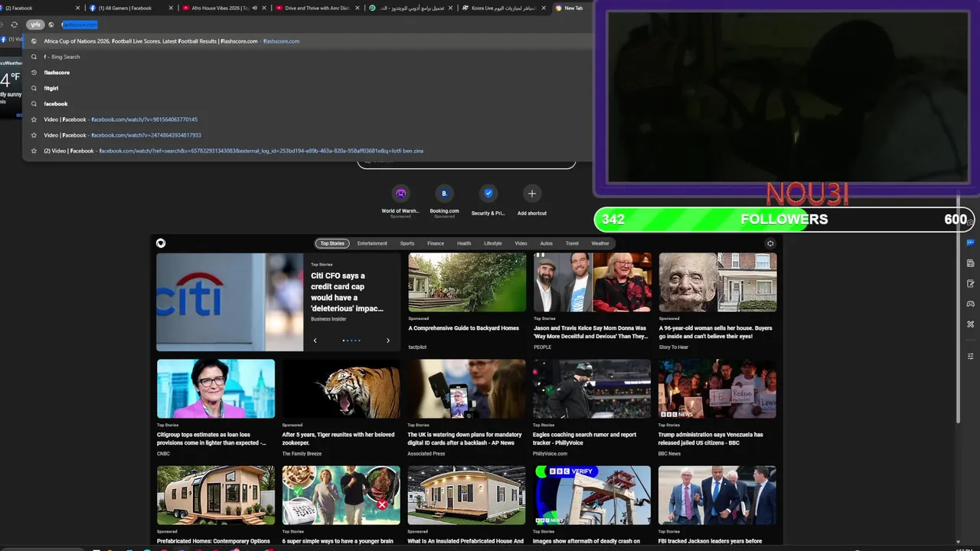
Task: Open Prefabricated Homes Contemporary Options thumbnail
Action: pyautogui.click(x=216, y=495)
